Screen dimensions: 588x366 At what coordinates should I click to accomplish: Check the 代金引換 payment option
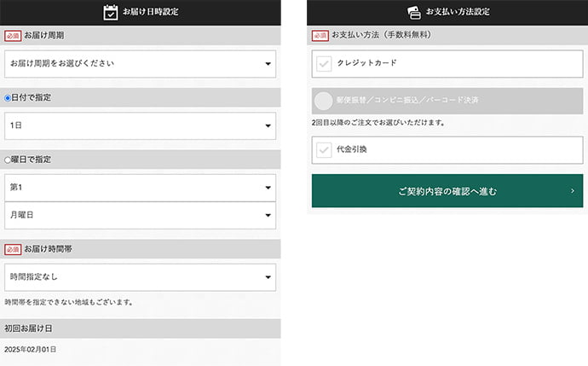point(324,150)
